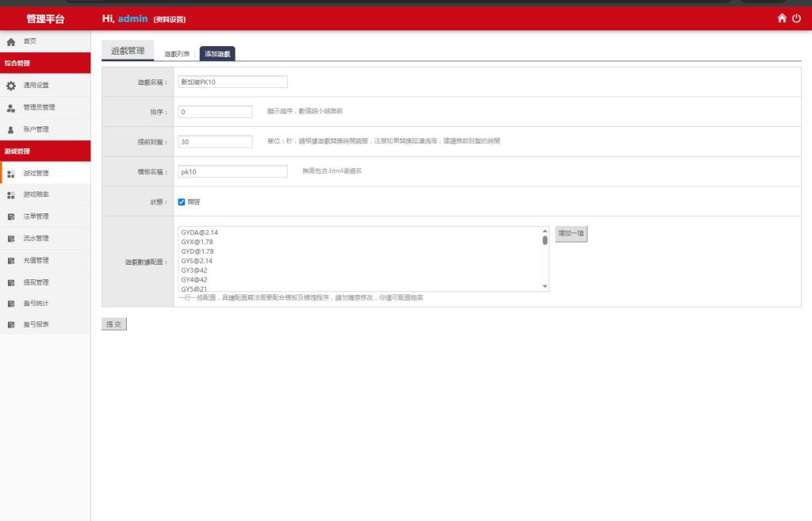Viewport: 812px width, 521px height.
Task: Open 通用设置 gear icon in sidebar
Action: [11, 86]
